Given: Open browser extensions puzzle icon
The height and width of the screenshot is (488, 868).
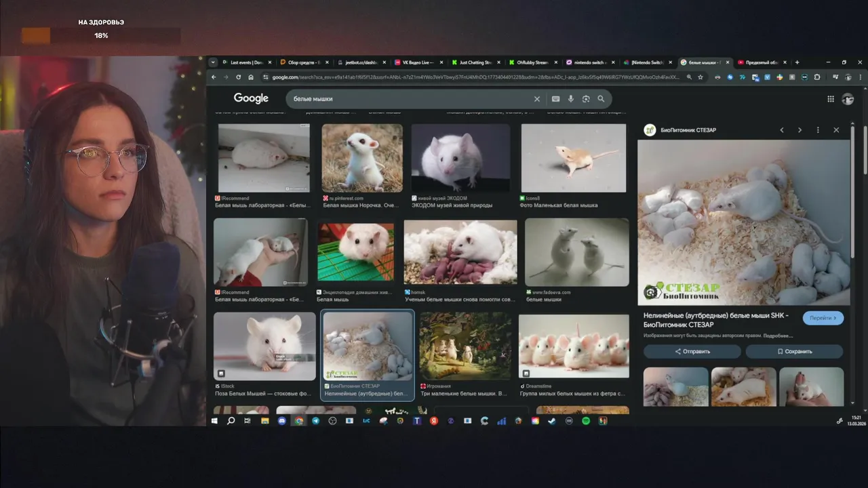Looking at the screenshot, I should point(817,77).
